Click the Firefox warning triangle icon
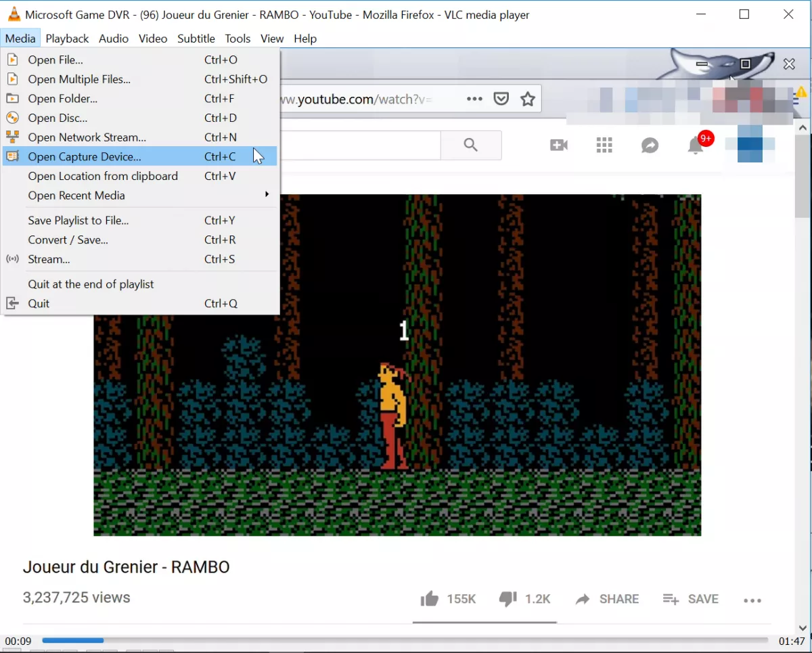 tap(803, 92)
